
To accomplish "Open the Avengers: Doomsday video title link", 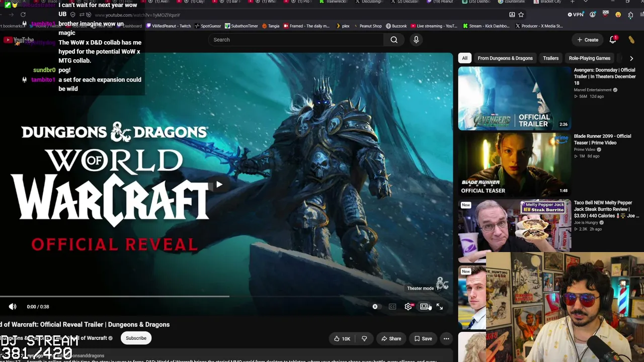I will (x=605, y=76).
